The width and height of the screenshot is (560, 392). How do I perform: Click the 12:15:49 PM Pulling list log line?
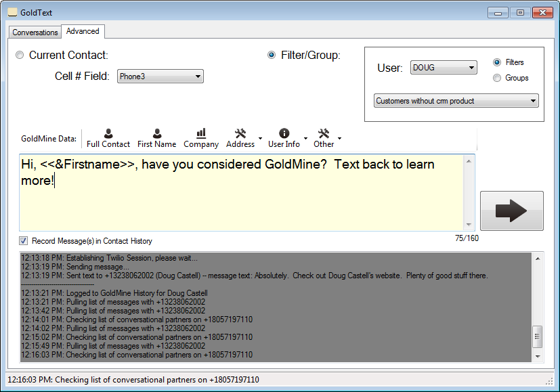coord(113,346)
